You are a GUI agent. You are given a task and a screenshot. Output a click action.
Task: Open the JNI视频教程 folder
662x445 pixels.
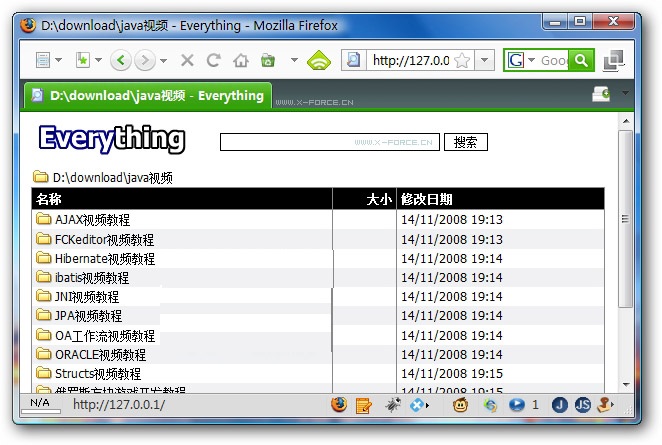pyautogui.click(x=87, y=296)
